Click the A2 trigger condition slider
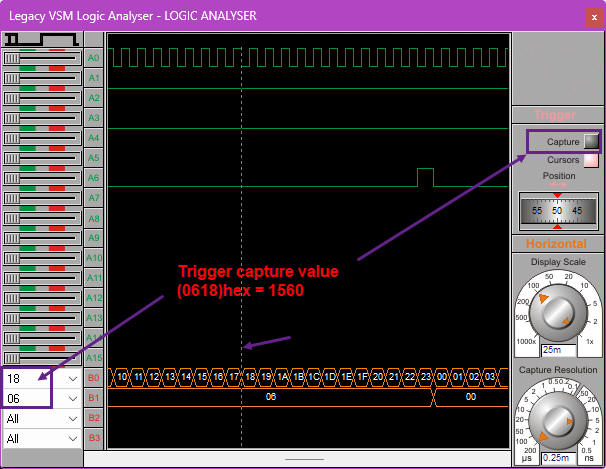Screen dimensions: 606x469 [x=42, y=98]
